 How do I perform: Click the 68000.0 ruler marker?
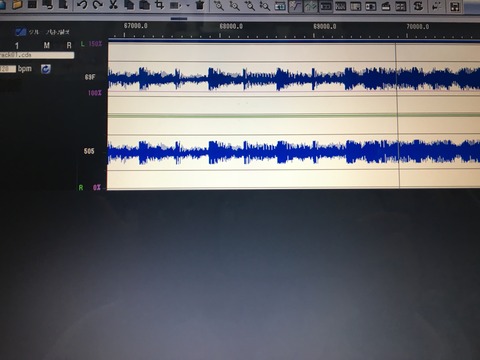click(x=231, y=26)
